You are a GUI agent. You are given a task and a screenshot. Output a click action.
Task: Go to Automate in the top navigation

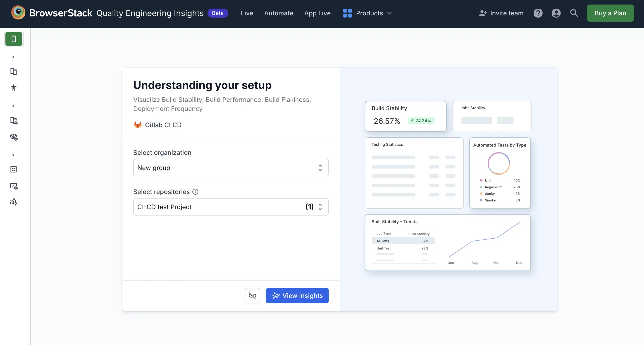[279, 13]
